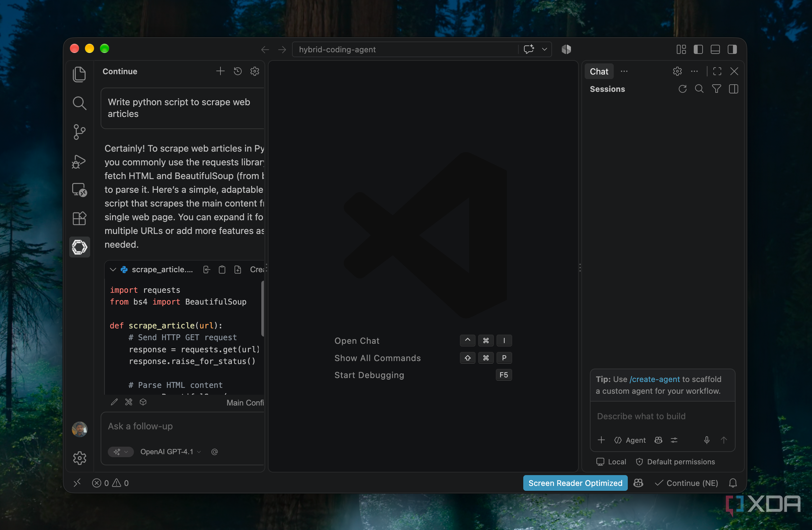Click the Describe what to build field

pos(662,416)
